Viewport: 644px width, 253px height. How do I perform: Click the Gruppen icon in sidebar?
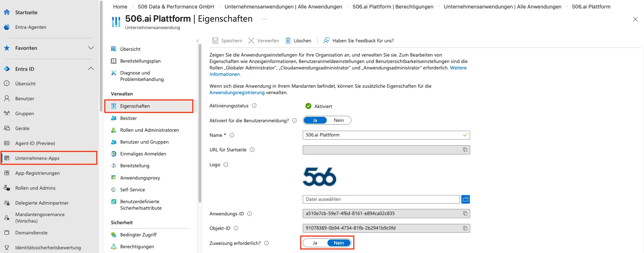tap(7, 113)
